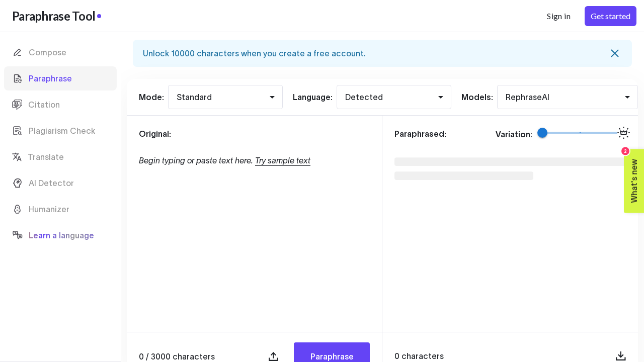Click the Compose pencil icon
Viewport: 644px width, 362px height.
click(17, 52)
